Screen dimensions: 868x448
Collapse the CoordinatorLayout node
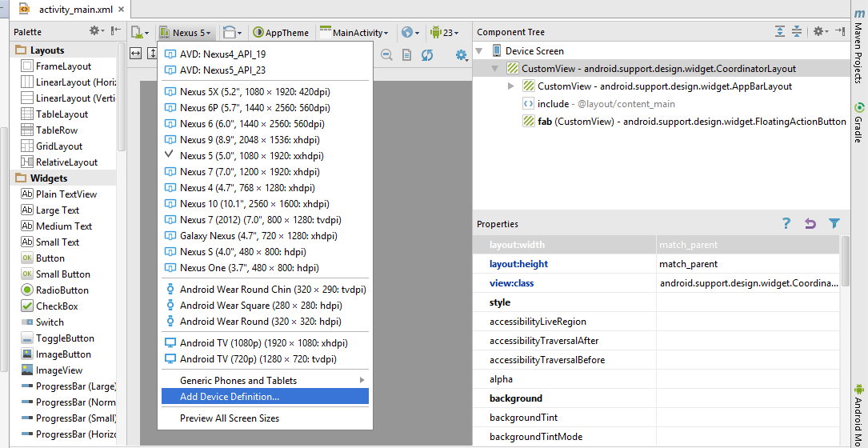click(x=494, y=69)
